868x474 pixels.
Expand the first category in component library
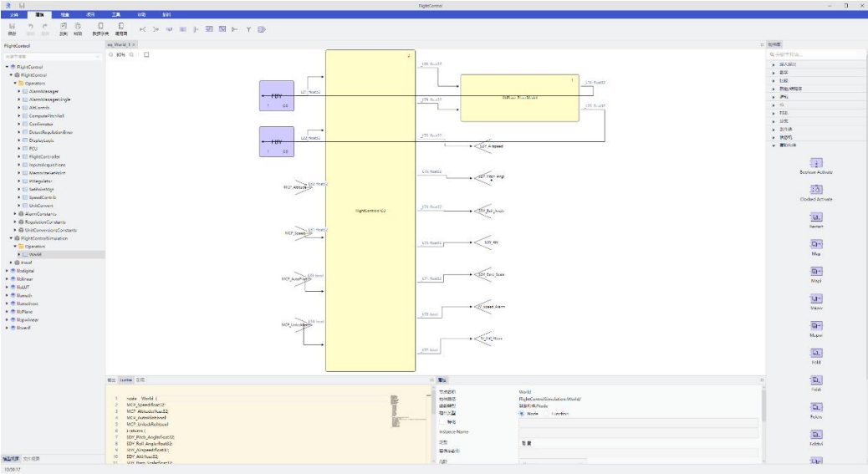(774, 64)
